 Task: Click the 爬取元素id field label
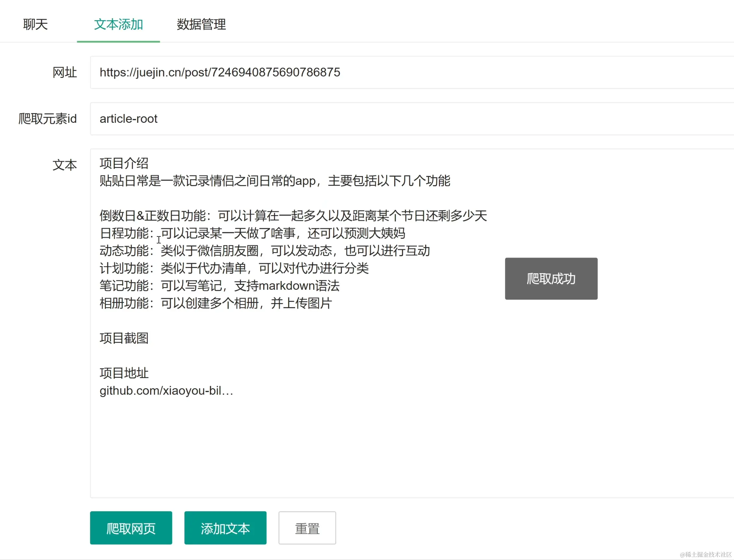[47, 119]
